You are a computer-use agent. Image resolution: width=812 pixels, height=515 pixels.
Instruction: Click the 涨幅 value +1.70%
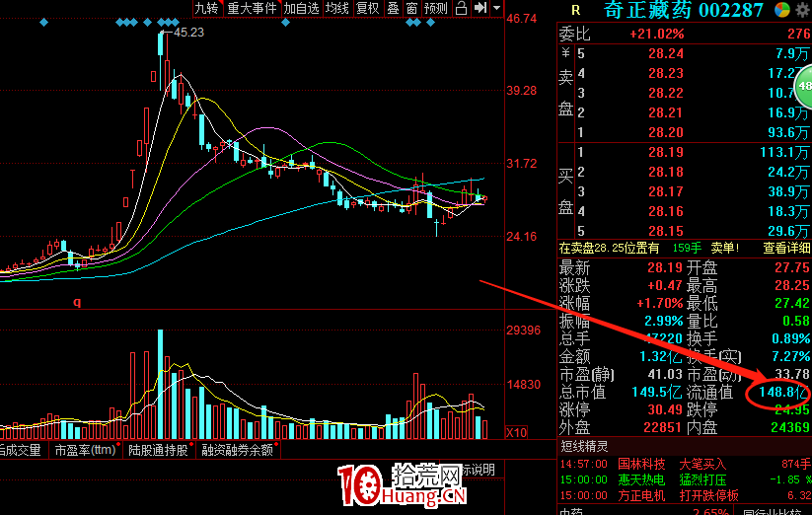coord(659,303)
